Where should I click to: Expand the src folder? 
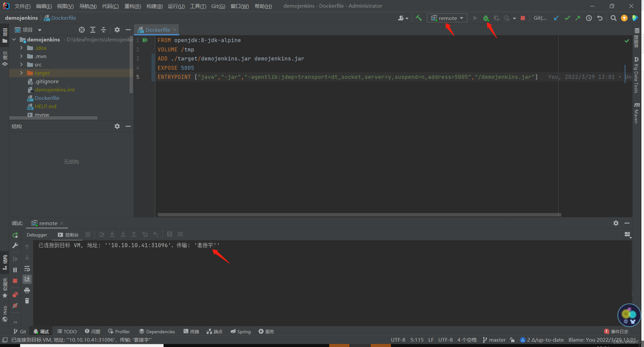(x=21, y=64)
